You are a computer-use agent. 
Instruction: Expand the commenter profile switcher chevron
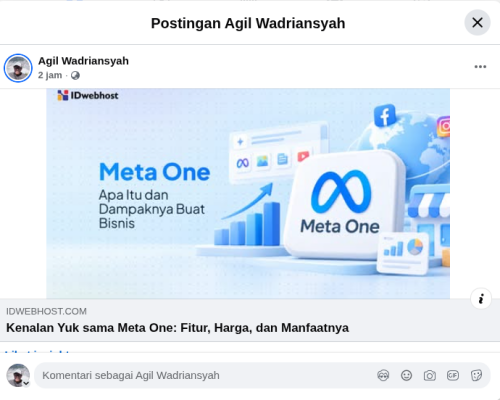[x=26, y=383]
